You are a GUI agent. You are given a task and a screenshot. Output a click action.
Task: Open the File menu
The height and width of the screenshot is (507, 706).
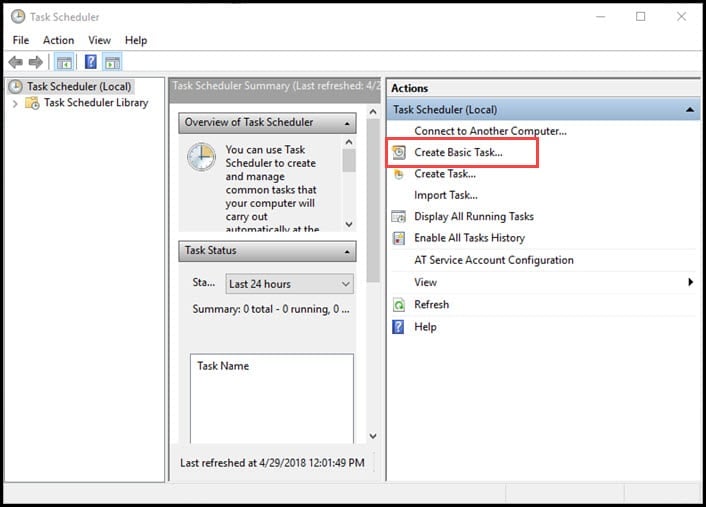click(x=21, y=41)
